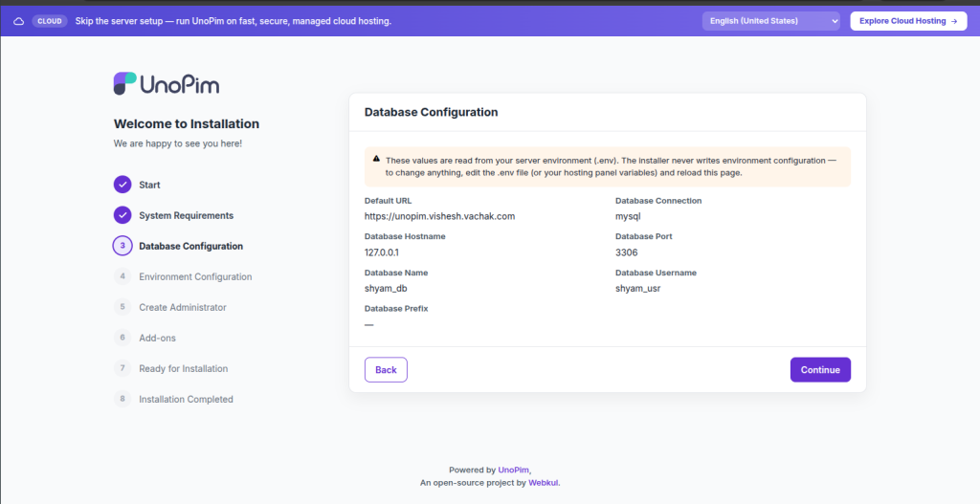The image size is (980, 504).
Task: Click the Welcome to Installation heading
Action: coord(187,123)
